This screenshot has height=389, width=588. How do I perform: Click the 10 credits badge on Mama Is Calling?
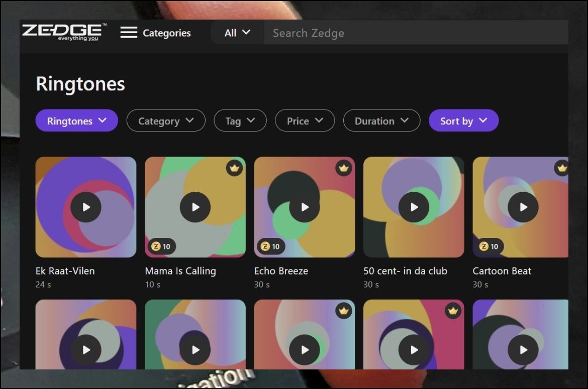pyautogui.click(x=161, y=246)
